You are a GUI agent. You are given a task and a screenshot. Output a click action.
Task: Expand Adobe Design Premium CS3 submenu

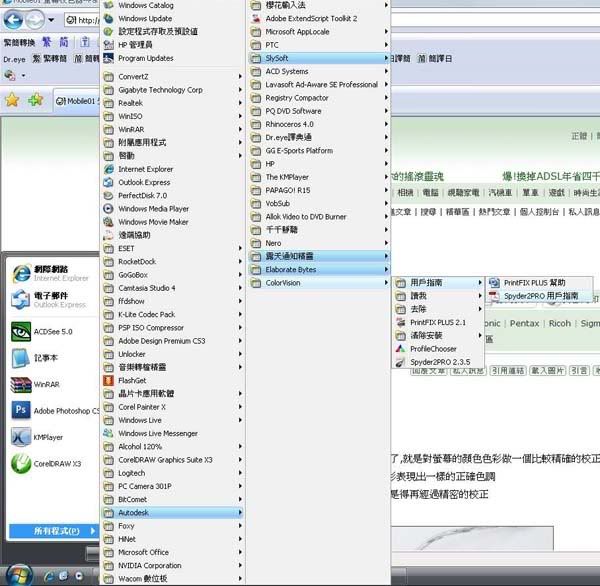click(x=173, y=341)
